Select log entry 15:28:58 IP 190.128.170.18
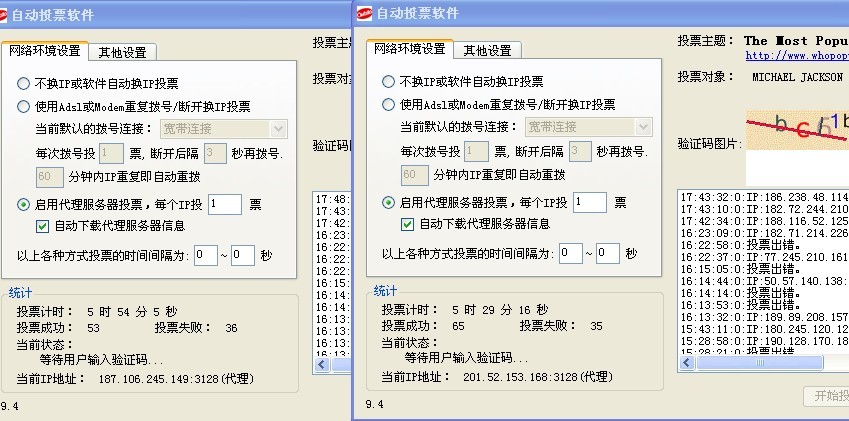Screen dimensions: 849x421 coord(764,341)
